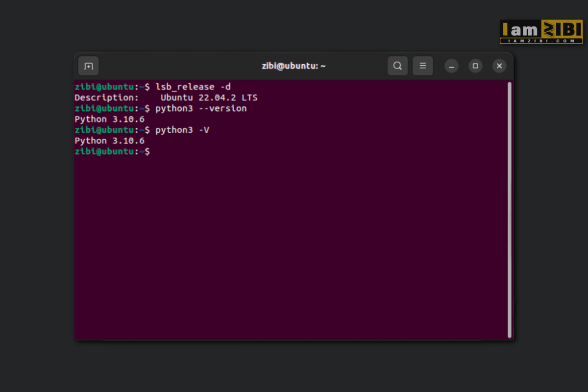Viewport: 588px width, 392px height.
Task: Click the Ubuntu 22.04.2 LTS description text
Action: point(210,98)
